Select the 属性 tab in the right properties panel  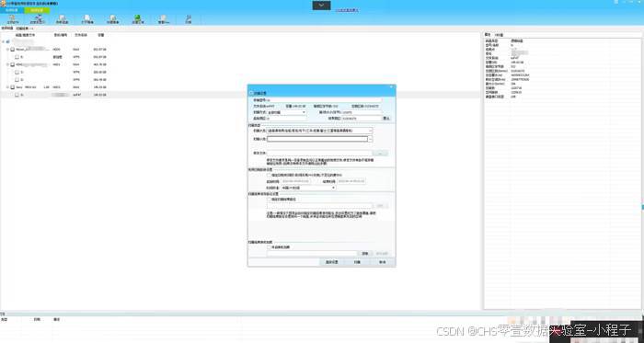pos(488,35)
